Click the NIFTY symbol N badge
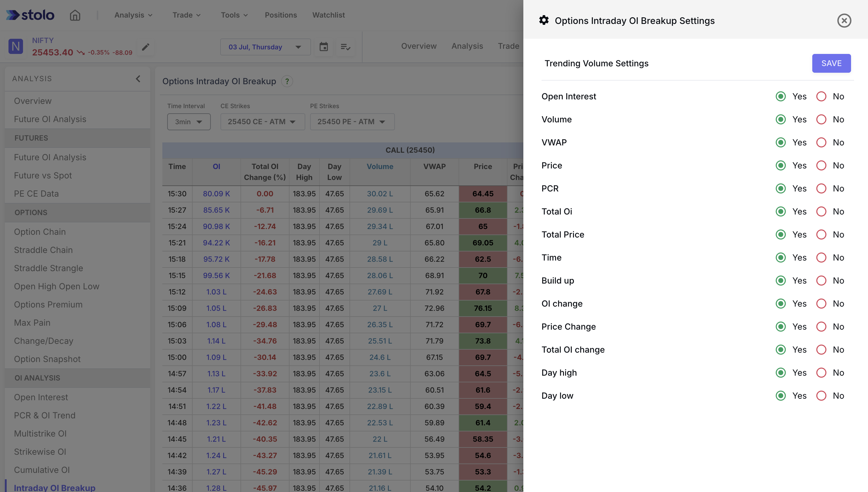Screen dimensions: 868x492 [x=15, y=46]
